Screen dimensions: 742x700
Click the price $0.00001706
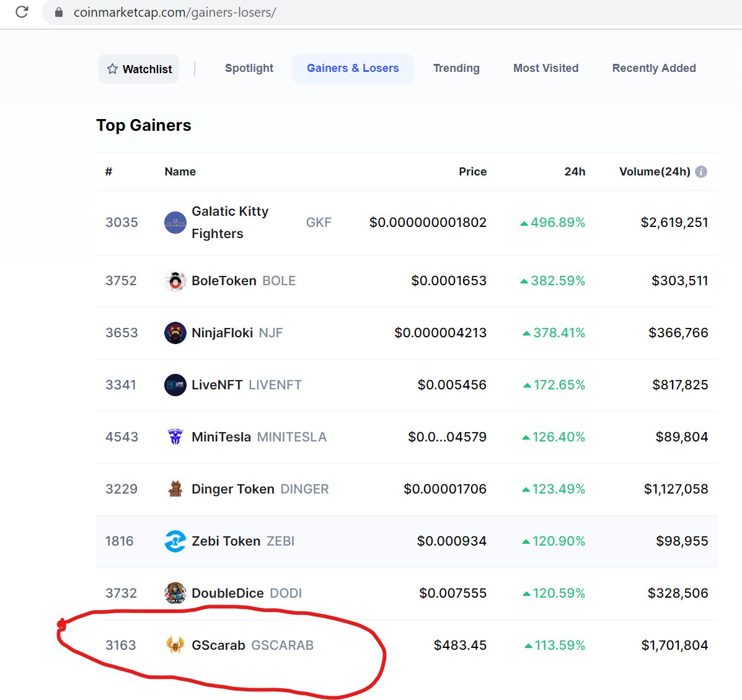tap(445, 489)
